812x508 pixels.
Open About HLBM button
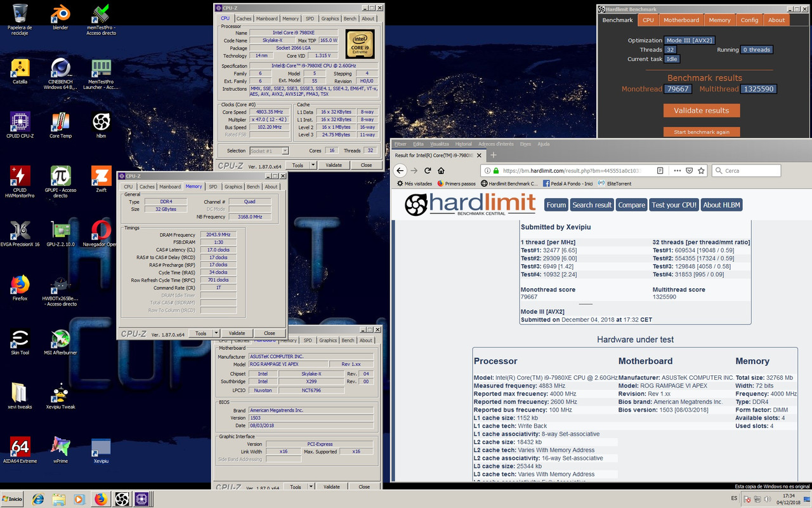click(x=722, y=205)
